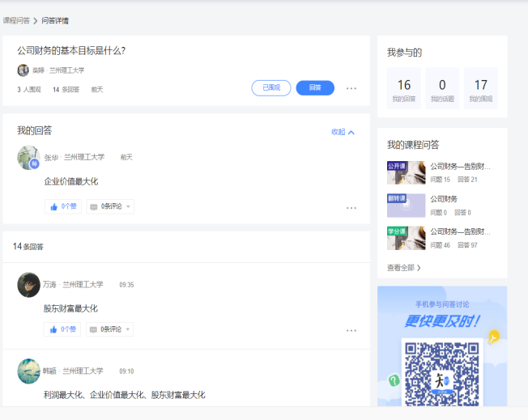Open 查看全部 link for course Q&A
528x420 pixels.
click(404, 267)
